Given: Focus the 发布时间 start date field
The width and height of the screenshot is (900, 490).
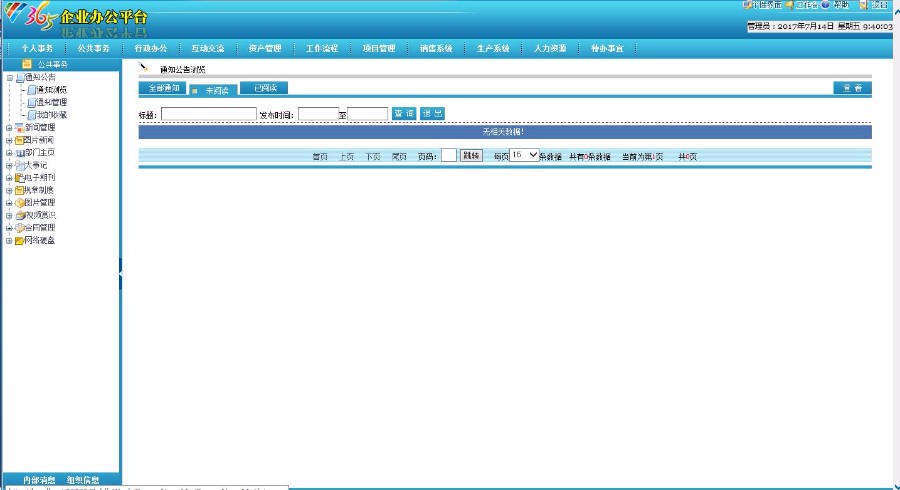Looking at the screenshot, I should 318,114.
